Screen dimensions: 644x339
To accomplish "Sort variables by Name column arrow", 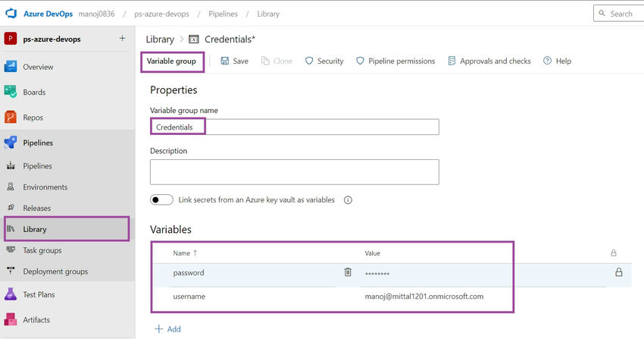I will [195, 253].
